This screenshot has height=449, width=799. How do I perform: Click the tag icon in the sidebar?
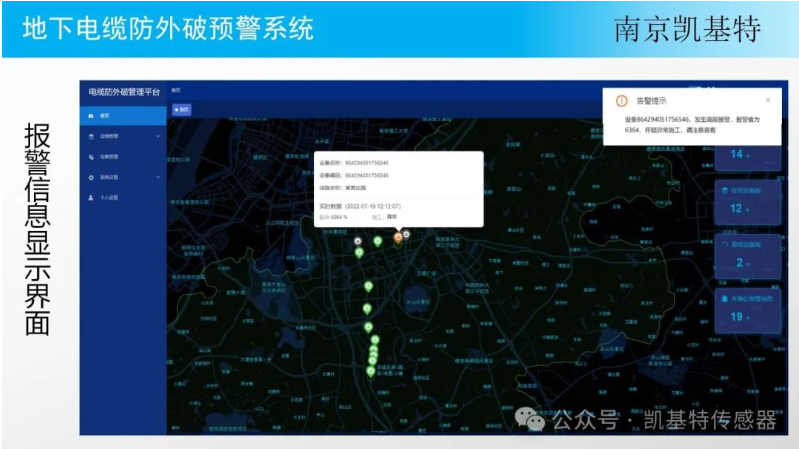(91, 157)
